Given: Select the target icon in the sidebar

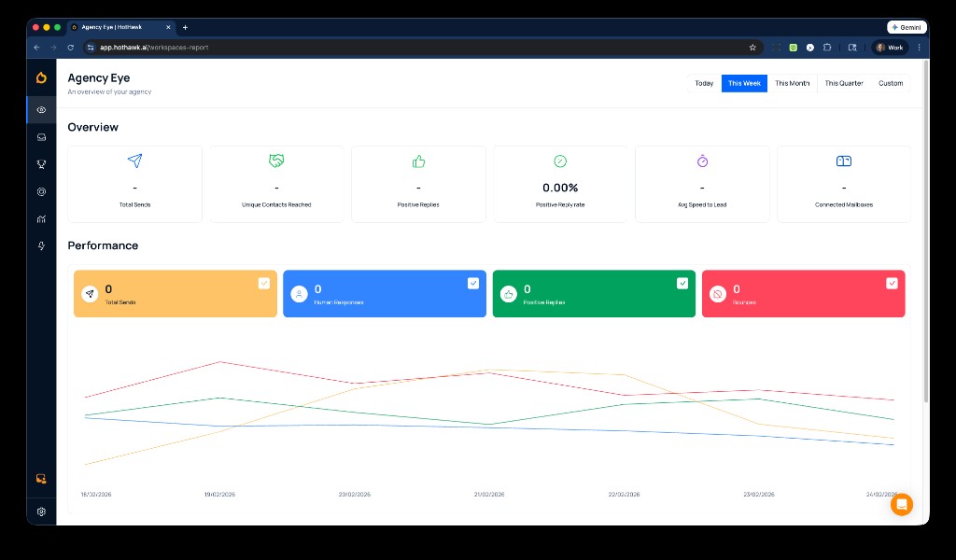Looking at the screenshot, I should [x=41, y=191].
